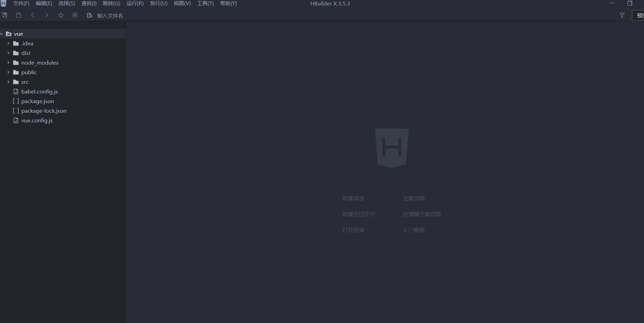644x323 pixels.
Task: Expand the dist folder chevron
Action: click(x=8, y=53)
